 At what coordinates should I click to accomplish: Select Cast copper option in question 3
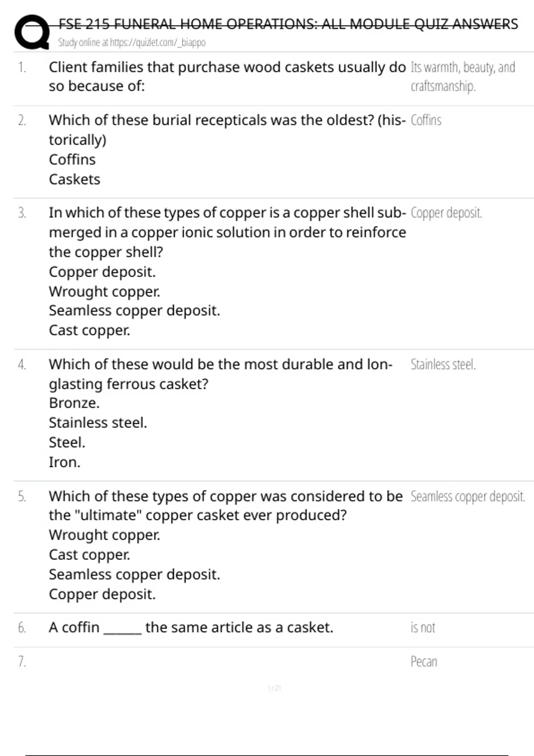click(89, 330)
